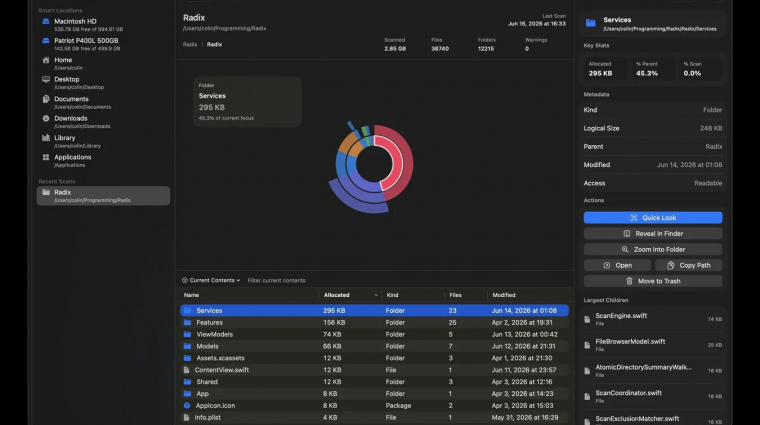Toggle the Allocated column sort arrow
Screen dimensions: 760x425
pos(376,295)
